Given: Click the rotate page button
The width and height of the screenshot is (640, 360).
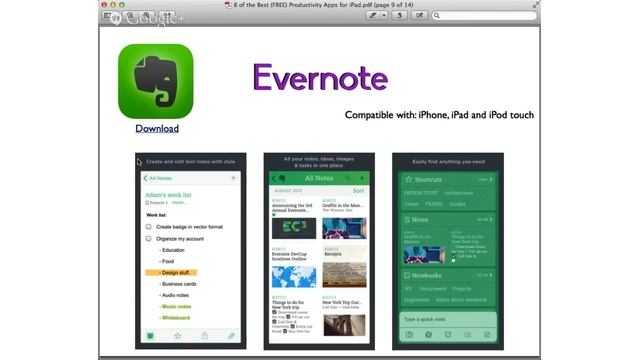Looking at the screenshot, I should pyautogui.click(x=399, y=16).
